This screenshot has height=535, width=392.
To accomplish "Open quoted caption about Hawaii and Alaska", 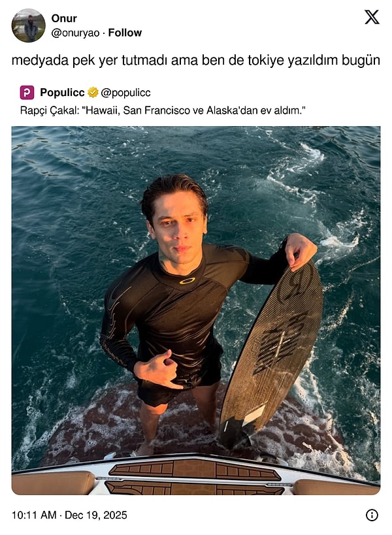I will pos(163,110).
